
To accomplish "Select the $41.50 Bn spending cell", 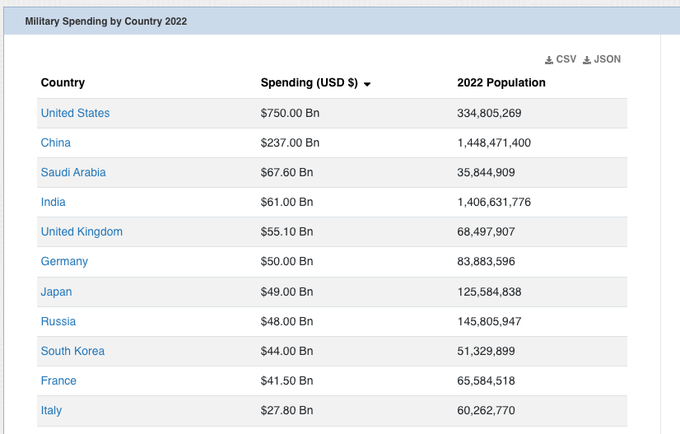I will (x=287, y=381).
